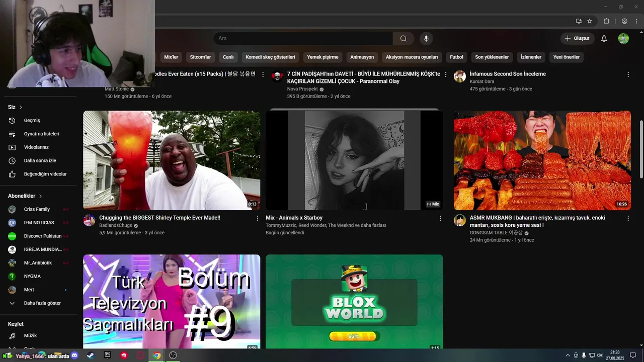Open Chrome extensions puzzle icon
644x362 pixels.
click(606, 21)
